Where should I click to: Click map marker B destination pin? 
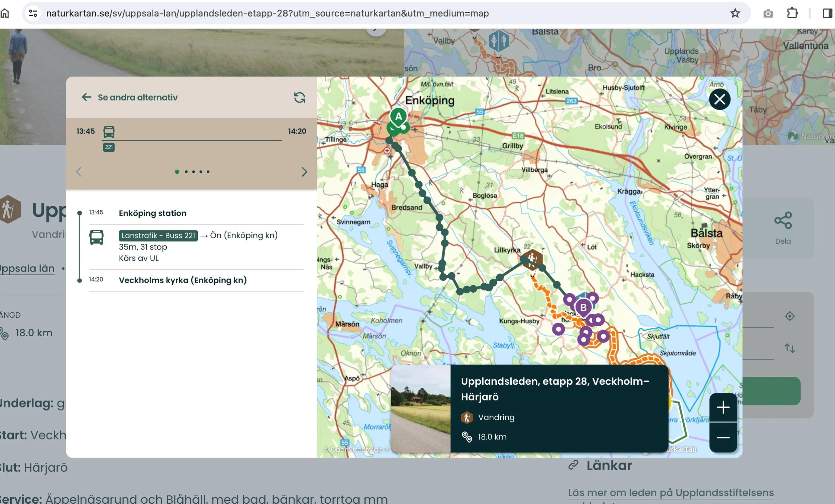pos(583,308)
